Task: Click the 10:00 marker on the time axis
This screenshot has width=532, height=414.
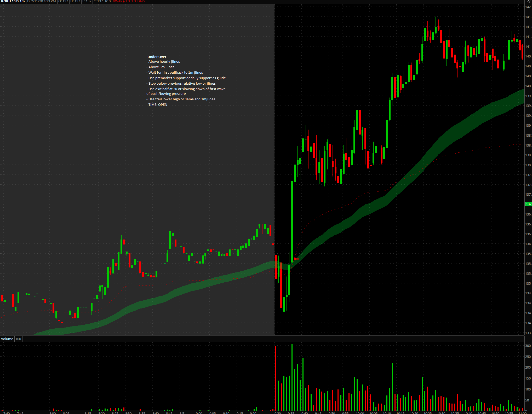Action: click(360, 413)
